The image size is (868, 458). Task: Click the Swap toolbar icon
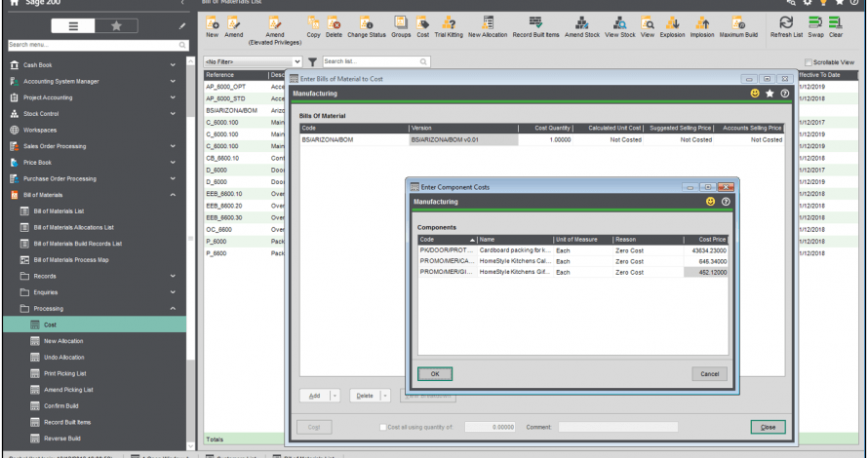click(815, 27)
